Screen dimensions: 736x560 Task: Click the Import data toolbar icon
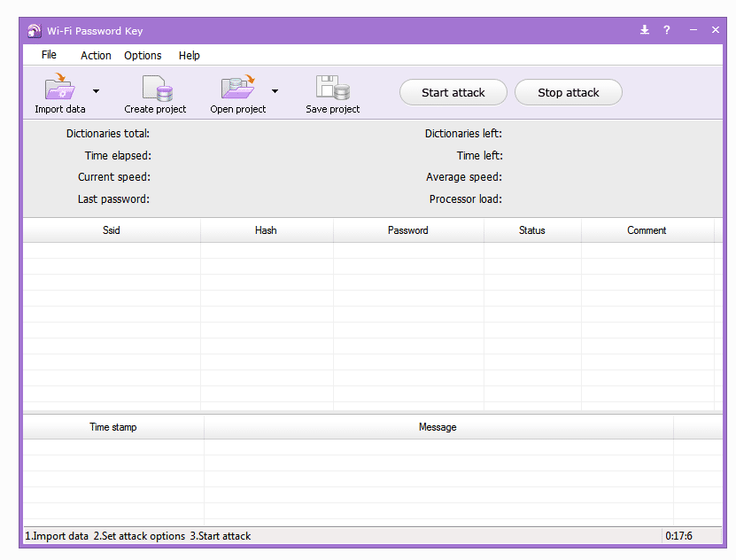point(60,89)
